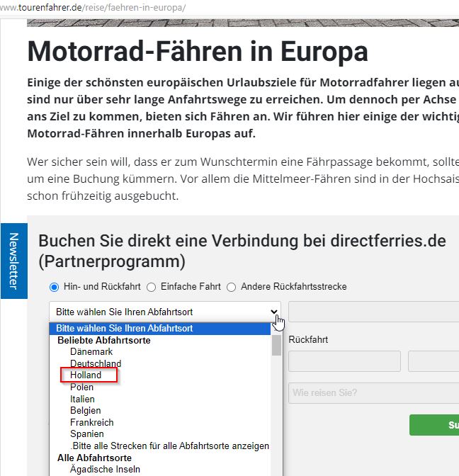Click the 'Beliebte Abfahrtsorte' group heading

pos(104,340)
